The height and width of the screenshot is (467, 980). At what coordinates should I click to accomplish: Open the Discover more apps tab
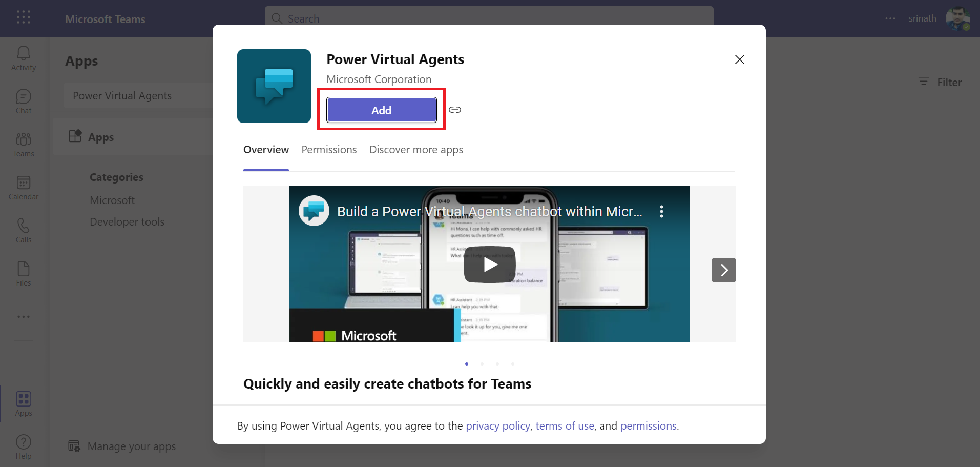416,150
